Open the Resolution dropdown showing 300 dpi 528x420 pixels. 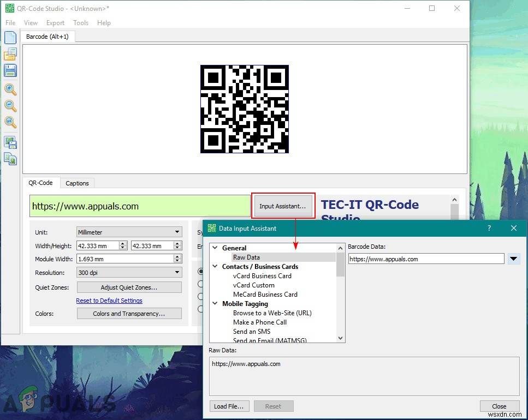point(129,273)
